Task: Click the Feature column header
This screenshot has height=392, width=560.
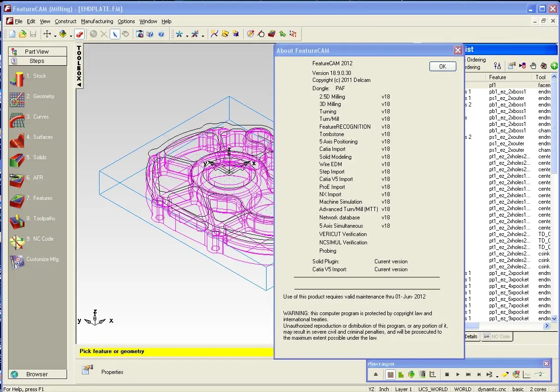Action: click(510, 77)
